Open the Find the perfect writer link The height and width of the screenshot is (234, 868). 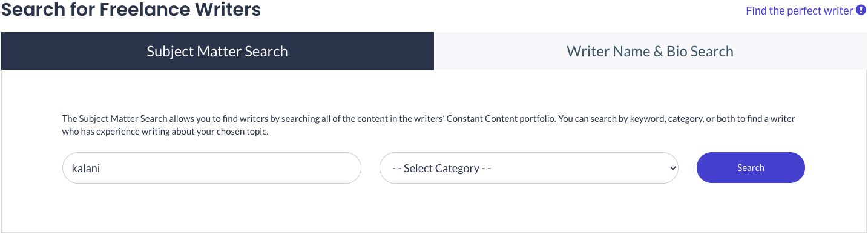click(x=799, y=11)
